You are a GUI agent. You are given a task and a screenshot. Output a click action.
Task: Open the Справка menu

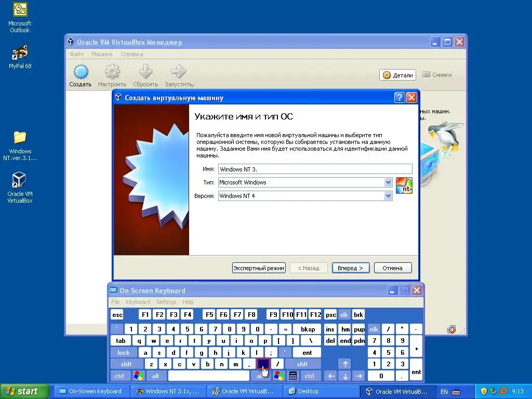coord(131,54)
